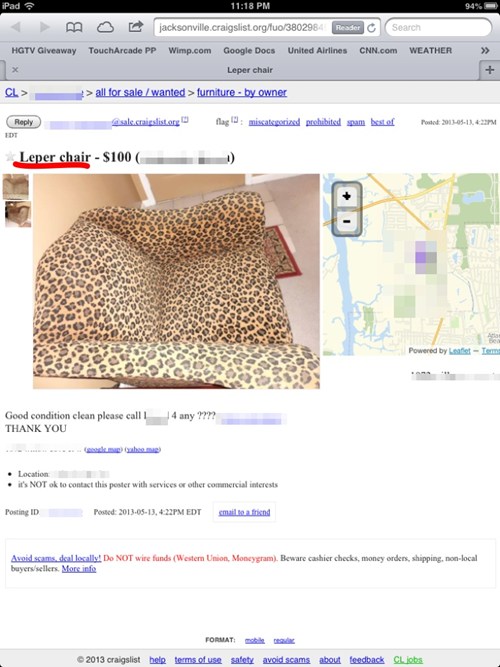Click the Reply button
The height and width of the screenshot is (667, 500).
pyautogui.click(x=23, y=122)
